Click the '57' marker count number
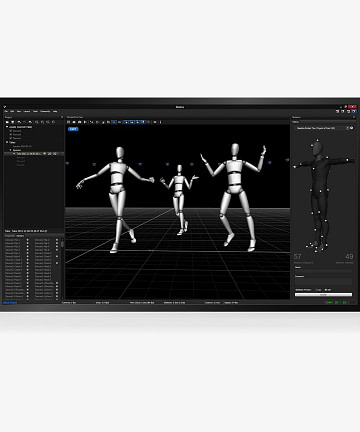Image resolution: width=360 pixels, height=432 pixels. [x=297, y=256]
